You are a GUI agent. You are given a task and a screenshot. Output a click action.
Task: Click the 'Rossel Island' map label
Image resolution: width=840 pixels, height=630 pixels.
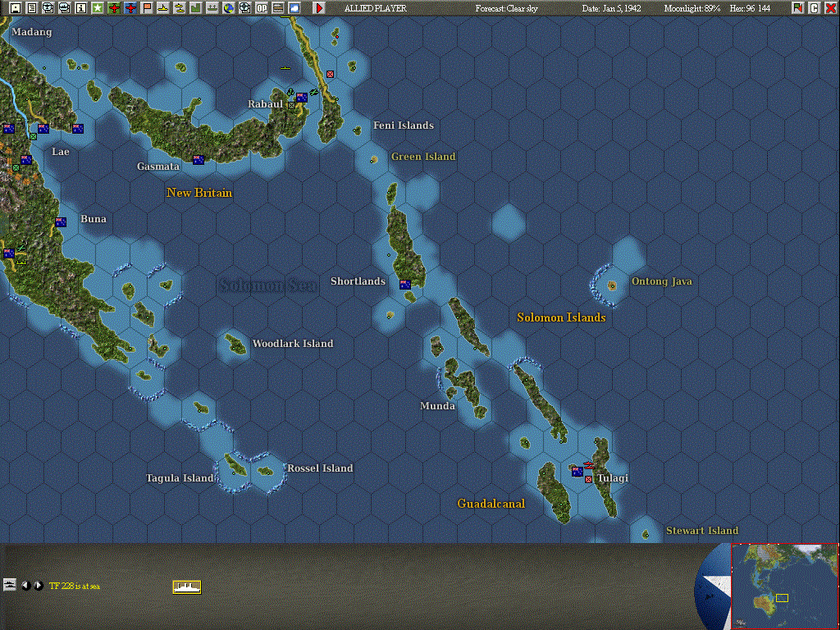(x=320, y=468)
